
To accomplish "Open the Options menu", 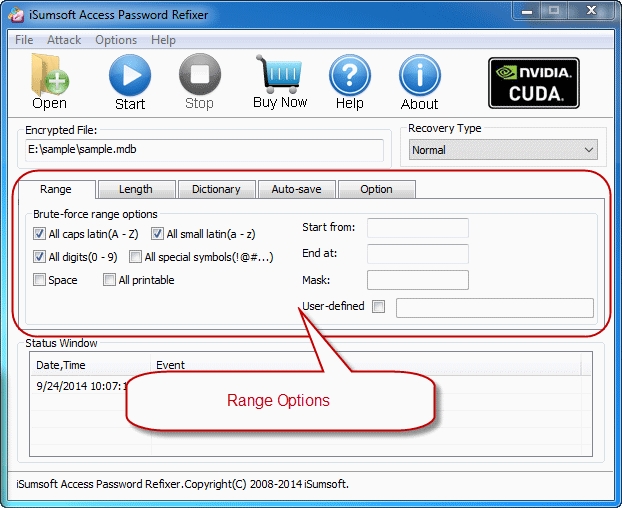I will click(116, 40).
